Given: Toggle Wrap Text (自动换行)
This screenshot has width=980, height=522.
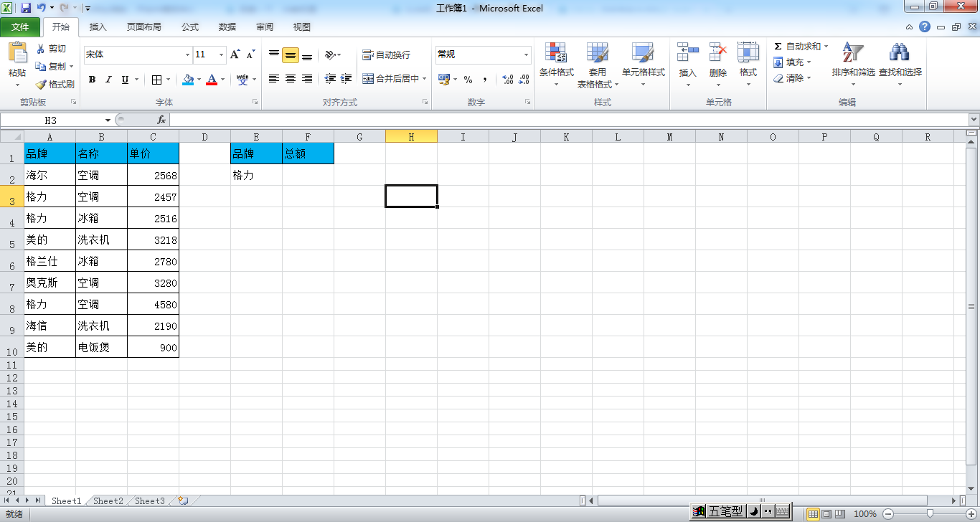Looking at the screenshot, I should tap(387, 54).
